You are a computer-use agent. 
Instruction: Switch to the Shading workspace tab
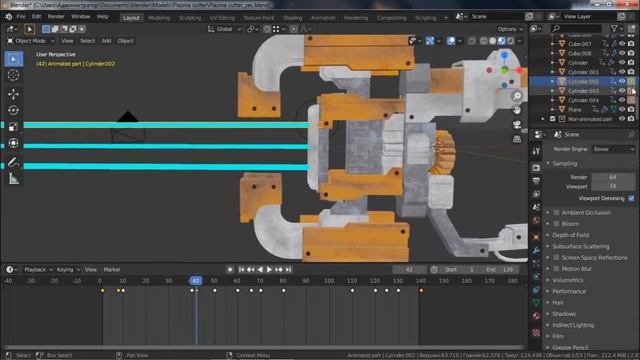pyautogui.click(x=292, y=18)
